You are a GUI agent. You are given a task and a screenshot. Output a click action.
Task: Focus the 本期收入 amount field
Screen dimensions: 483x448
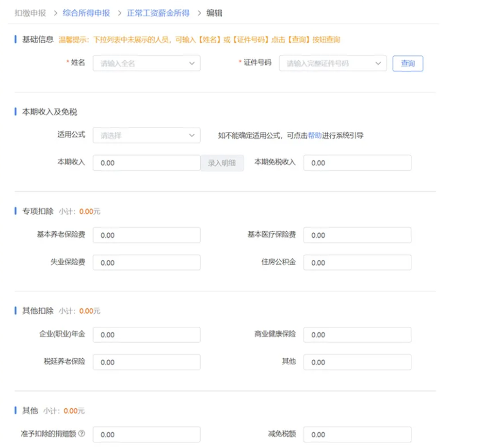[x=146, y=163]
